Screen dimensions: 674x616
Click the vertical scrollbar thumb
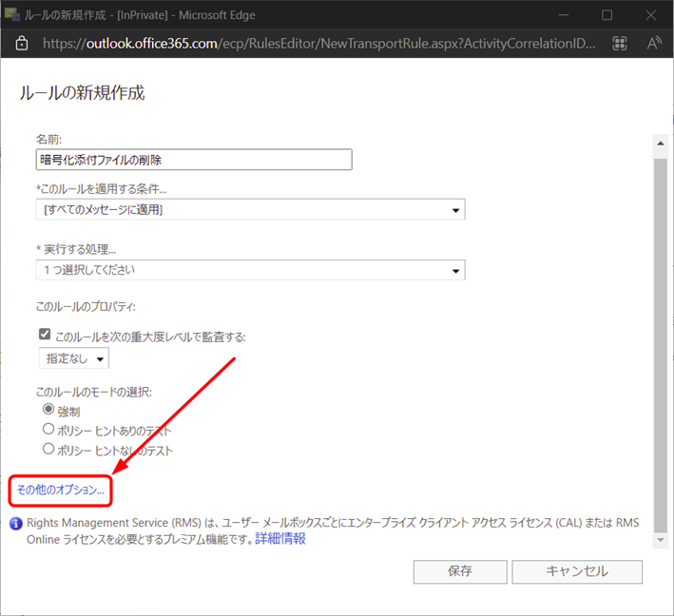(661, 346)
